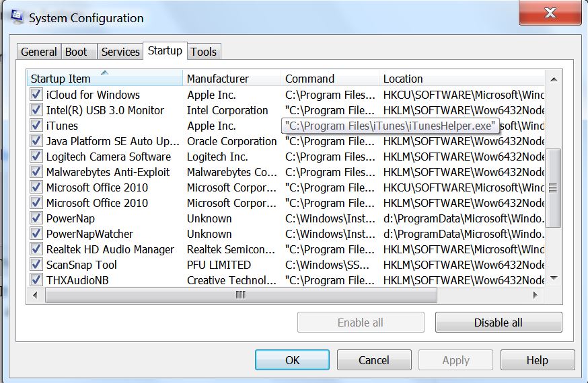588x383 pixels.
Task: Select the Creative Technol... manufacturer cell
Action: click(231, 280)
